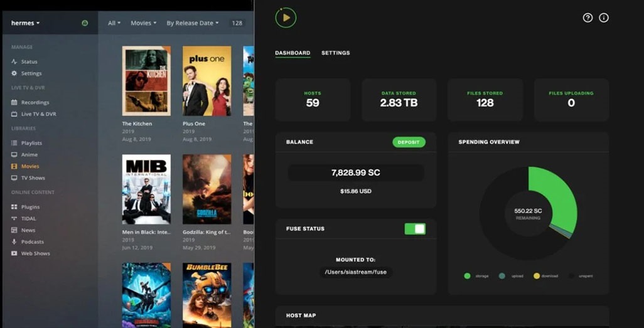Open the help question mark icon
The image size is (644, 328).
coord(588,18)
